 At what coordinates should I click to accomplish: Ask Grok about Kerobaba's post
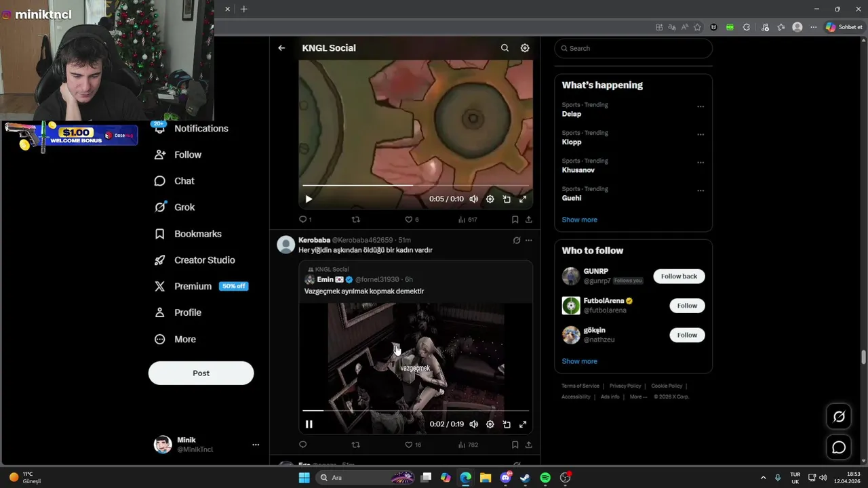[x=517, y=240]
